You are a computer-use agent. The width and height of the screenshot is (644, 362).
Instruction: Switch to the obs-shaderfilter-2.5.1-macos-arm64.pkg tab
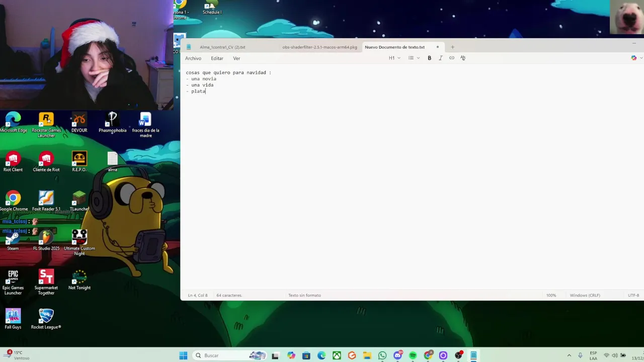pyautogui.click(x=319, y=47)
